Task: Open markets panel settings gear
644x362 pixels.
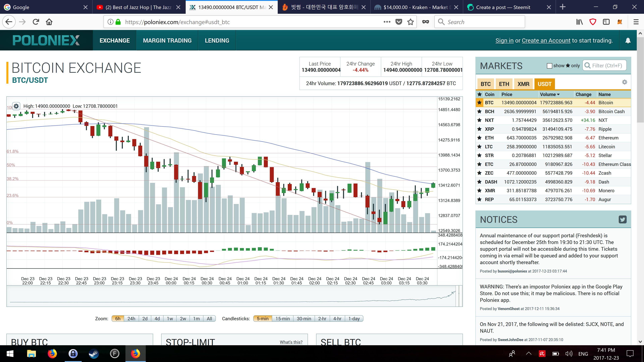Action: pyautogui.click(x=625, y=82)
